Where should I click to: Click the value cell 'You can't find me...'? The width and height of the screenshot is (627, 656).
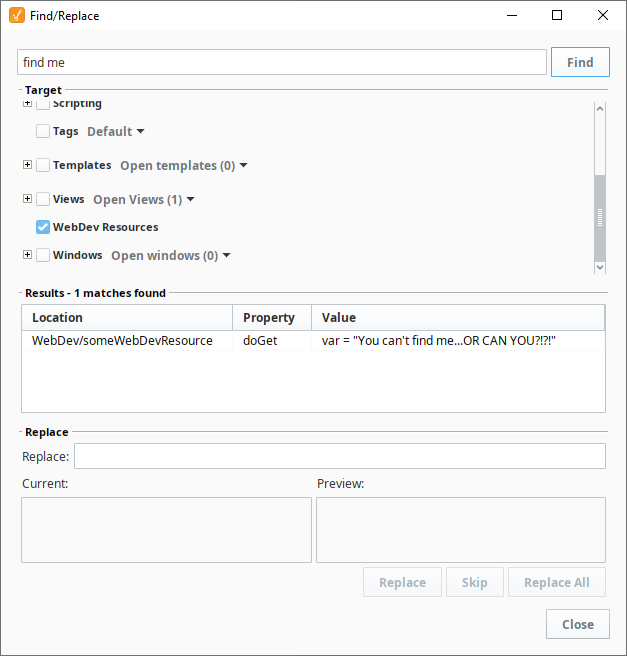(x=458, y=341)
